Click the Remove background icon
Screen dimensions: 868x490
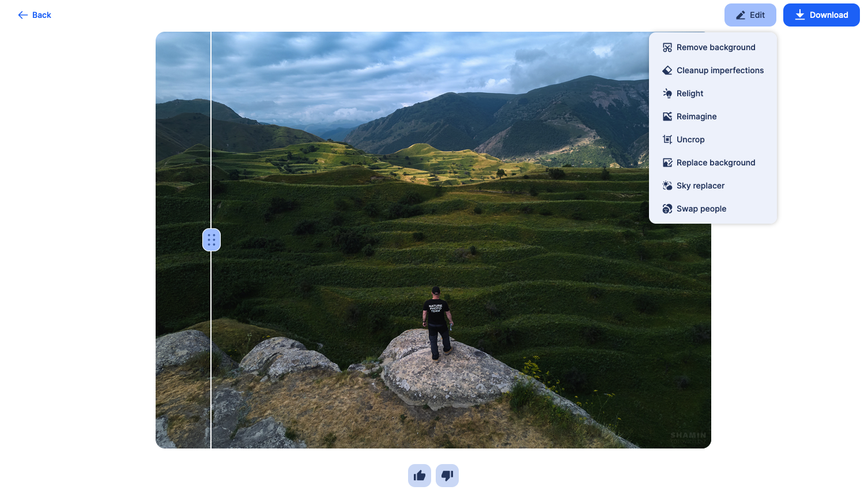pos(667,47)
